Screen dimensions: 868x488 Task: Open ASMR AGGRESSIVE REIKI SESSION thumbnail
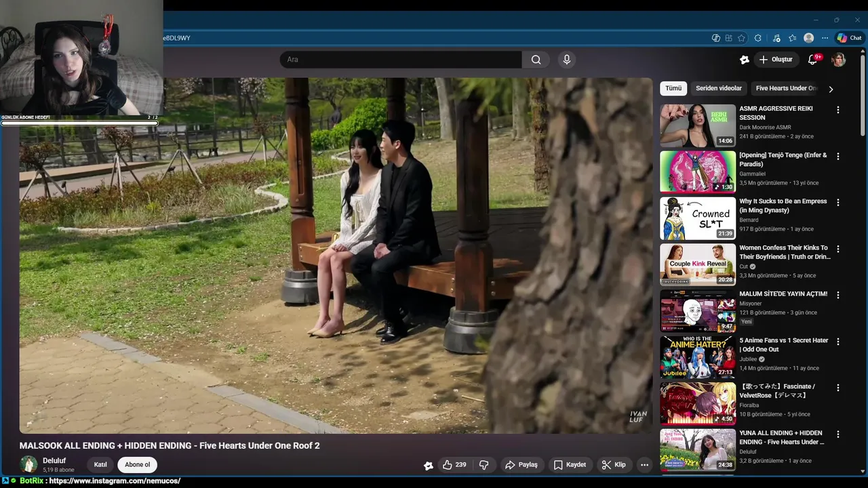pos(698,125)
